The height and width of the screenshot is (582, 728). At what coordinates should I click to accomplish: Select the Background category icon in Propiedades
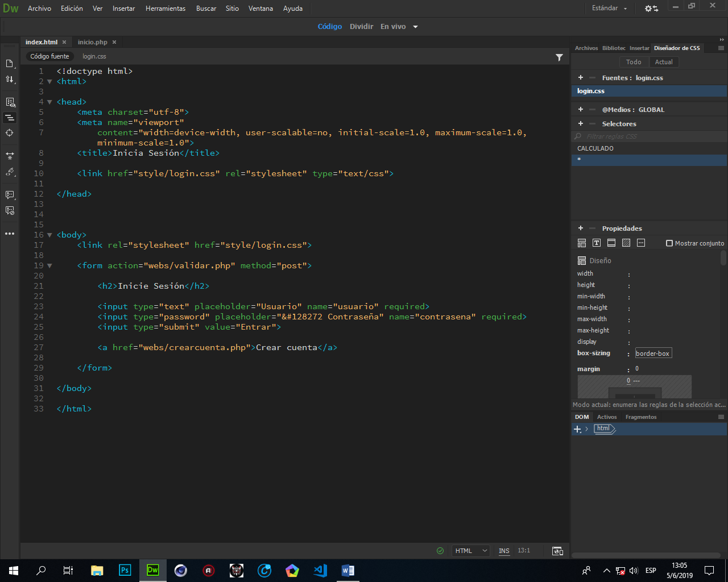click(626, 243)
